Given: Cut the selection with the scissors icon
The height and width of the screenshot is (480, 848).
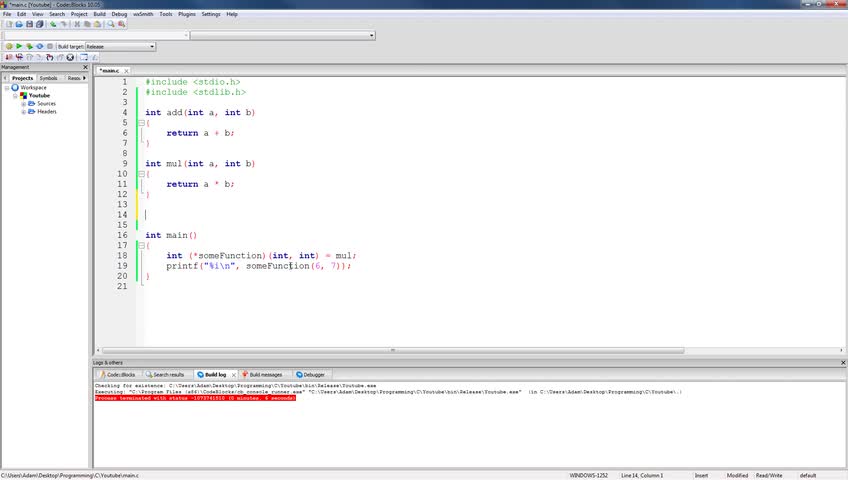Looking at the screenshot, I should (77, 24).
